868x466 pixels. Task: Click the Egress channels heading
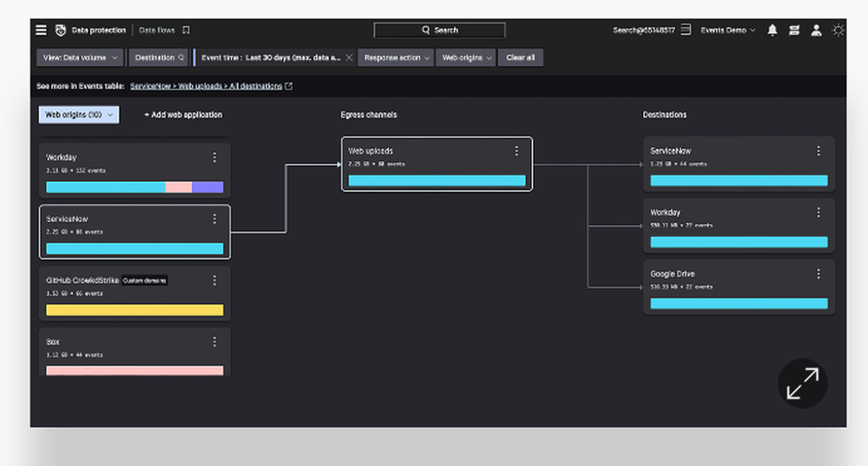pyautogui.click(x=369, y=115)
